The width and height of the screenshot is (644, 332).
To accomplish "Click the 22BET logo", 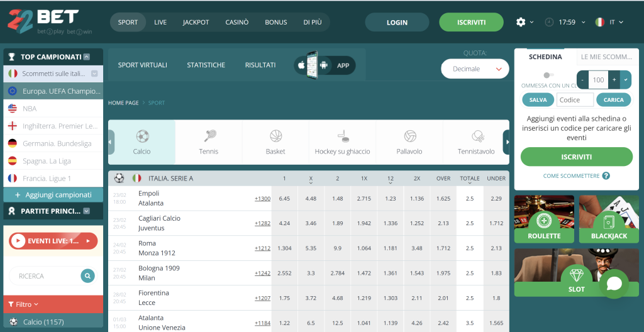I will pyautogui.click(x=43, y=22).
